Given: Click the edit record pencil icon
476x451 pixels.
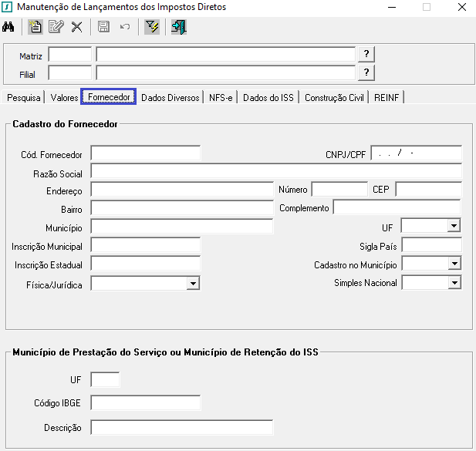Looking at the screenshot, I should tap(56, 28).
